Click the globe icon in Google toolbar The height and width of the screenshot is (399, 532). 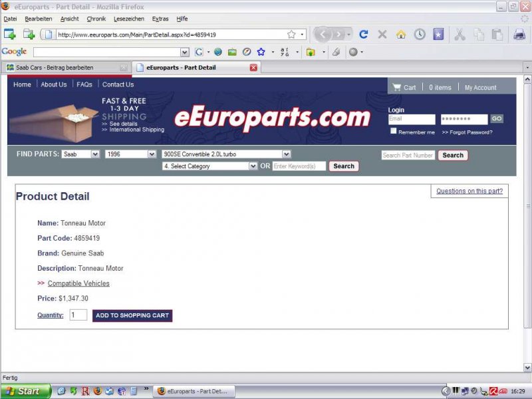(218, 52)
